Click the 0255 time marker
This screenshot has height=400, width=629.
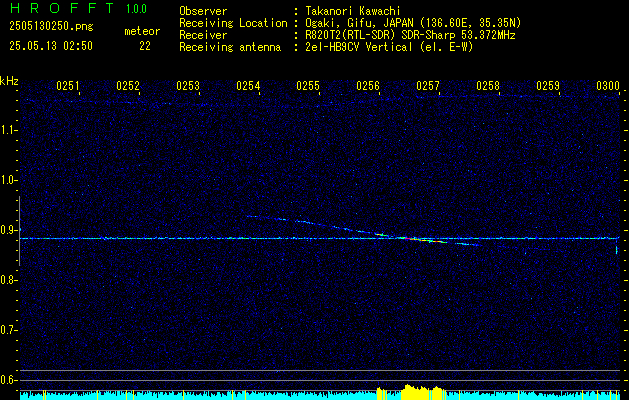coord(308,85)
